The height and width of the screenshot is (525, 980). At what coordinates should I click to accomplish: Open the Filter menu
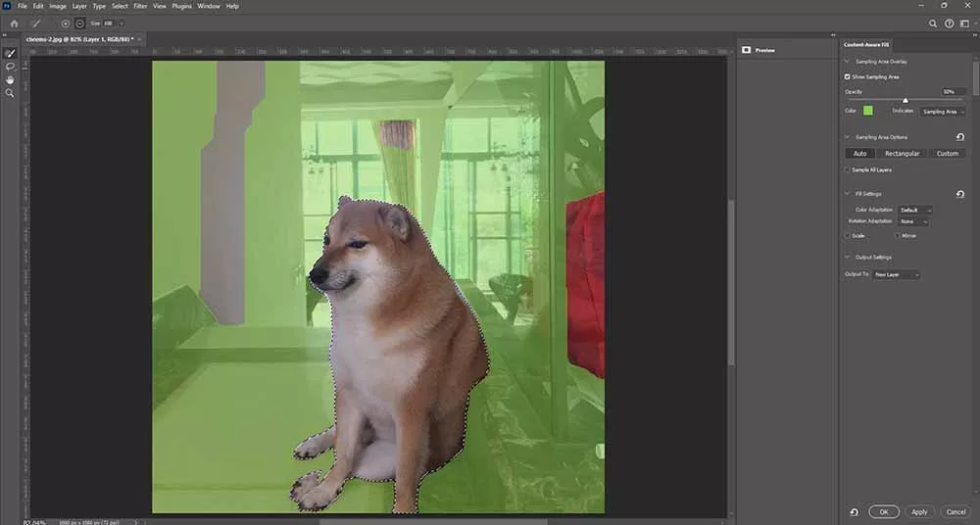[140, 6]
